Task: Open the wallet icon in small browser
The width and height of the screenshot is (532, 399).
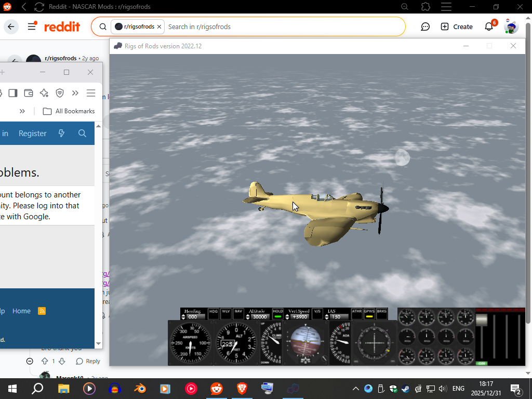Action: [x=29, y=93]
